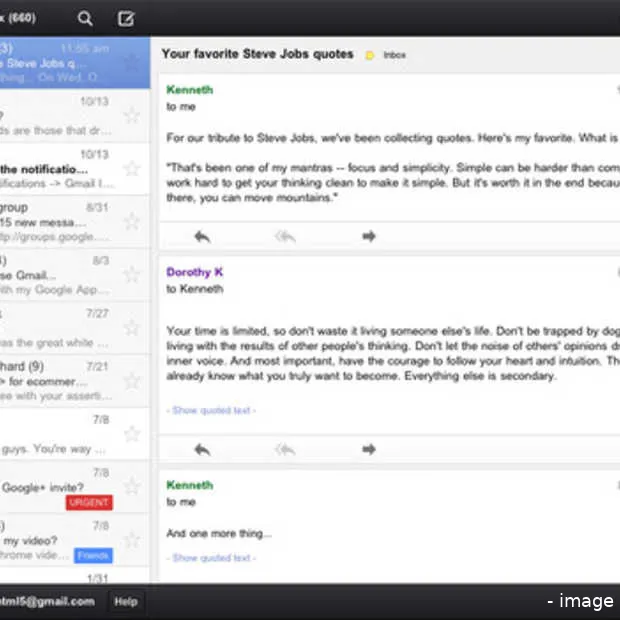620x620 pixels.
Task: Click the blue Friends label
Action: [x=93, y=556]
